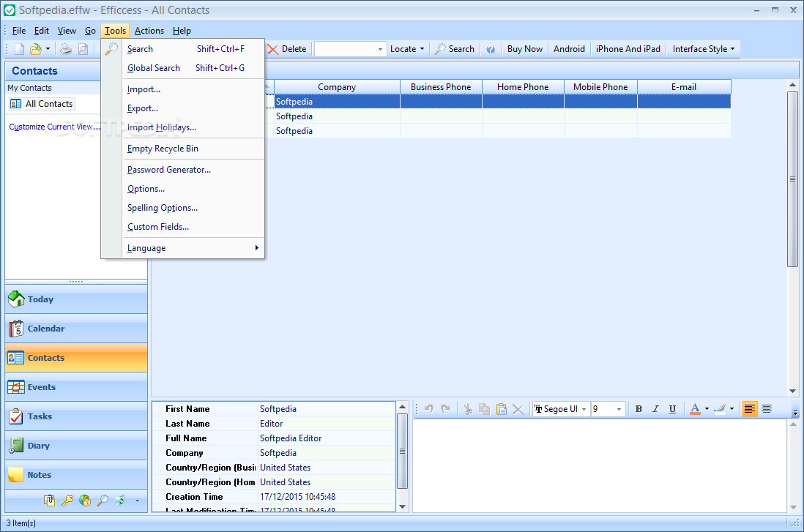The image size is (804, 532).
Task: Open the highlight color dropdown arrow
Action: point(732,409)
